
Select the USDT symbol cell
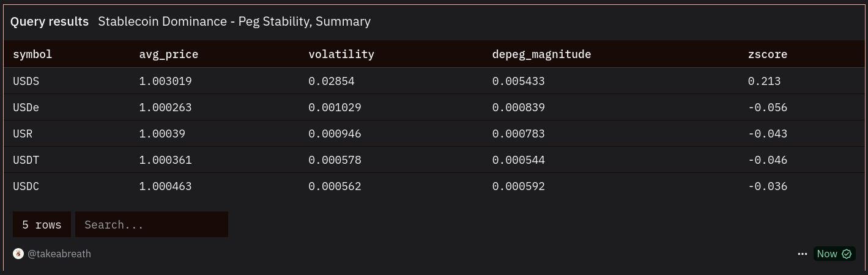[26, 160]
